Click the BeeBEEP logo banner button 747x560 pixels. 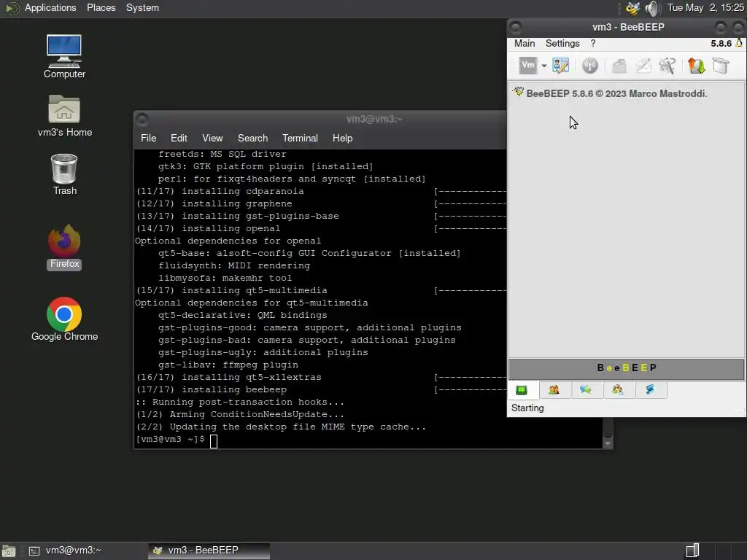tap(626, 368)
